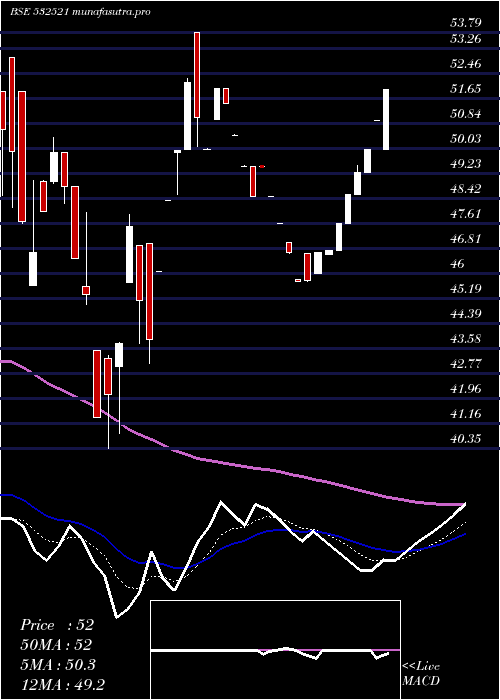Select the 49.23 price axis label
The image size is (500, 700).
pyautogui.click(x=466, y=164)
